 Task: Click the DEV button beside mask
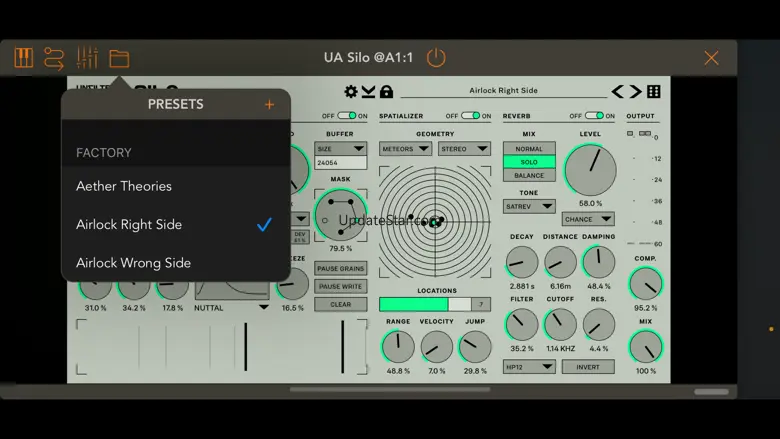pyautogui.click(x=300, y=237)
